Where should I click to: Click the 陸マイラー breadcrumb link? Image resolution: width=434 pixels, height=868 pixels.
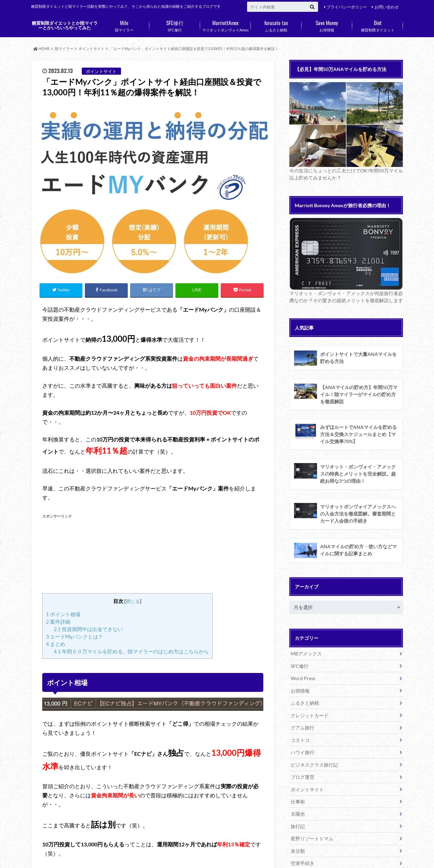(x=64, y=49)
